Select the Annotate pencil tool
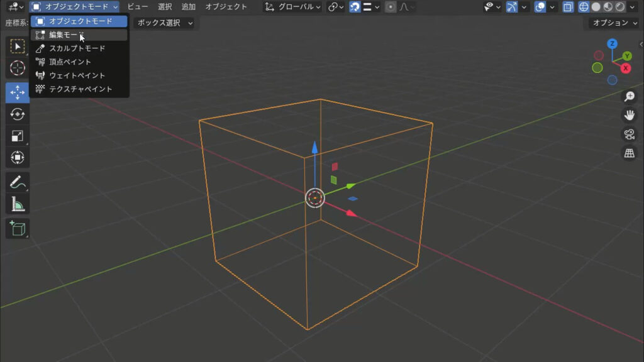Screen dimensions: 644x362 pyautogui.click(x=17, y=182)
